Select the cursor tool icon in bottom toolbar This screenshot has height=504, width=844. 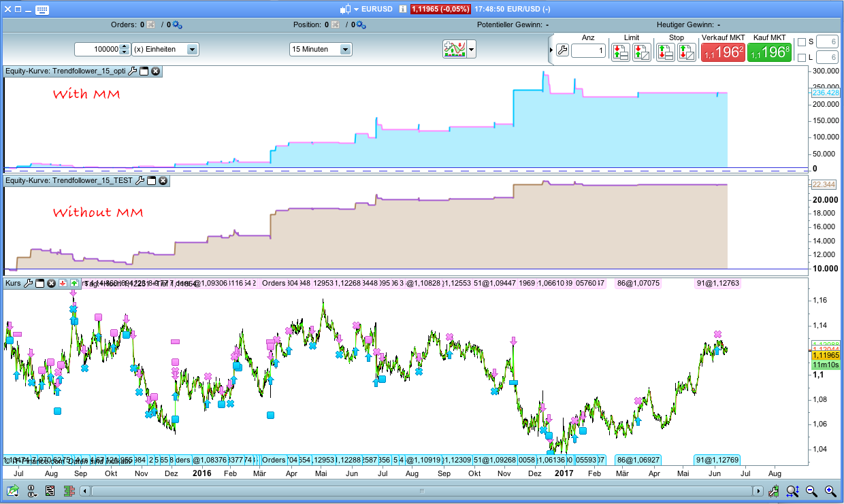(32, 490)
